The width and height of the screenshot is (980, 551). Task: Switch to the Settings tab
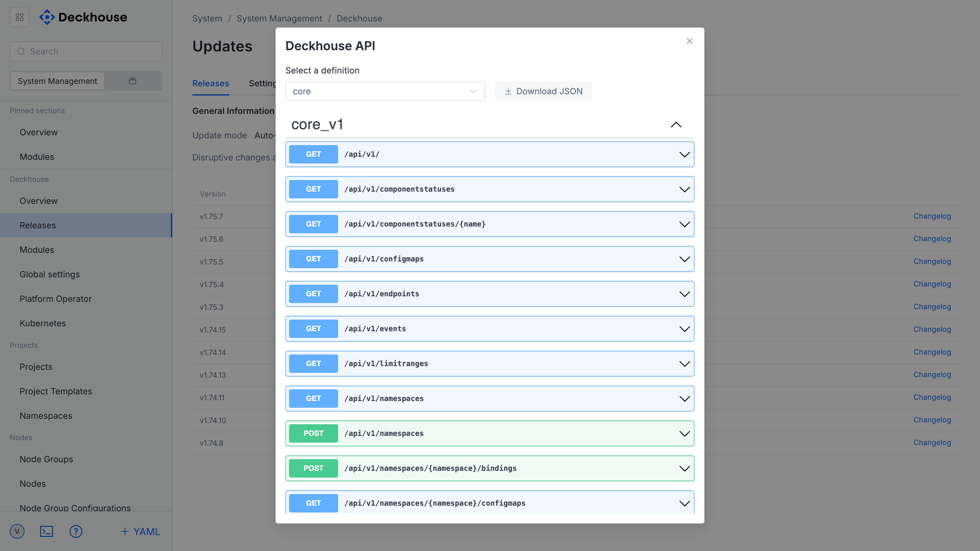(x=262, y=83)
